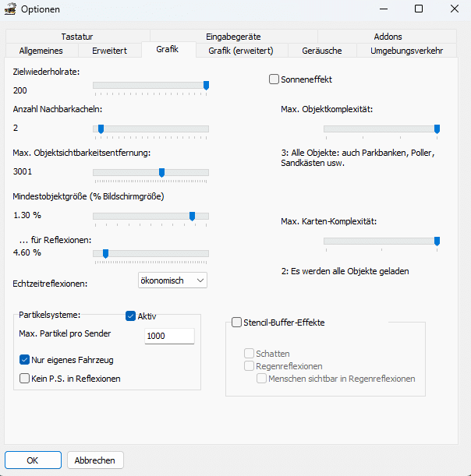Toggle the Stencil-Buffer-Effekte checkbox
The image size is (471, 476).
coord(237,322)
